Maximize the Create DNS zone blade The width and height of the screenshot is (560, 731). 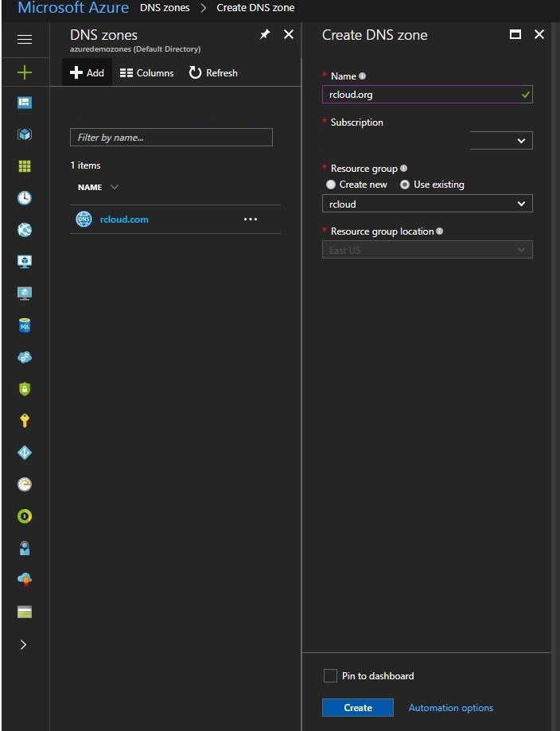click(x=515, y=34)
